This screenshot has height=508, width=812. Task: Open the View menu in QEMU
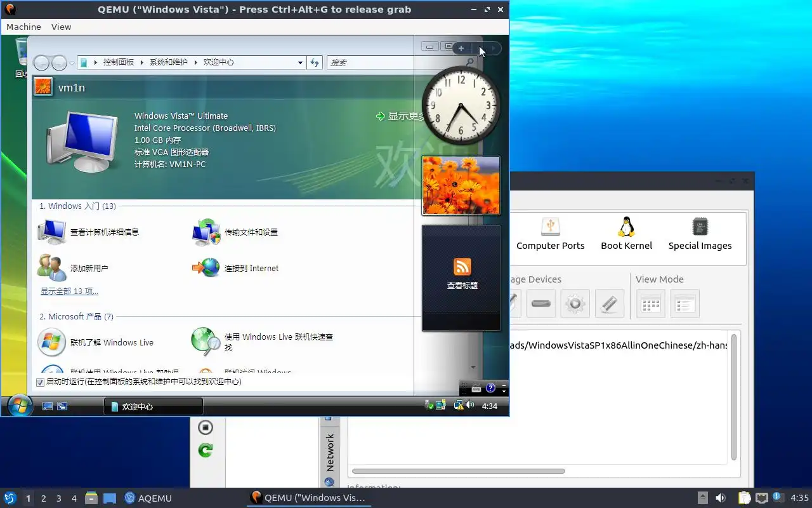pyautogui.click(x=61, y=27)
